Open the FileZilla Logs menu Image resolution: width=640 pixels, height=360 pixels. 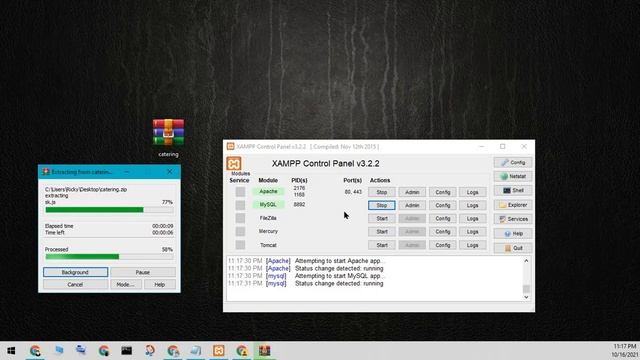pos(472,218)
